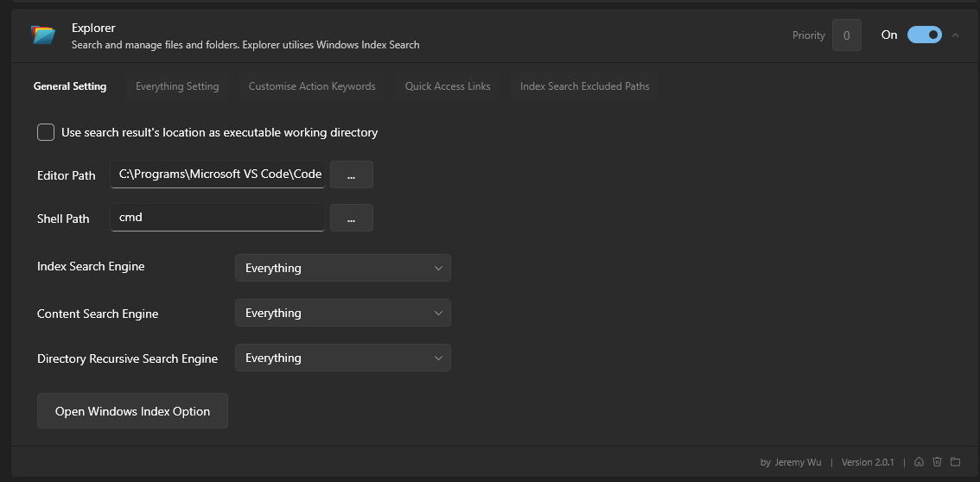The width and height of the screenshot is (980, 482).
Task: Switch to the Everything Setting tab
Action: [177, 86]
